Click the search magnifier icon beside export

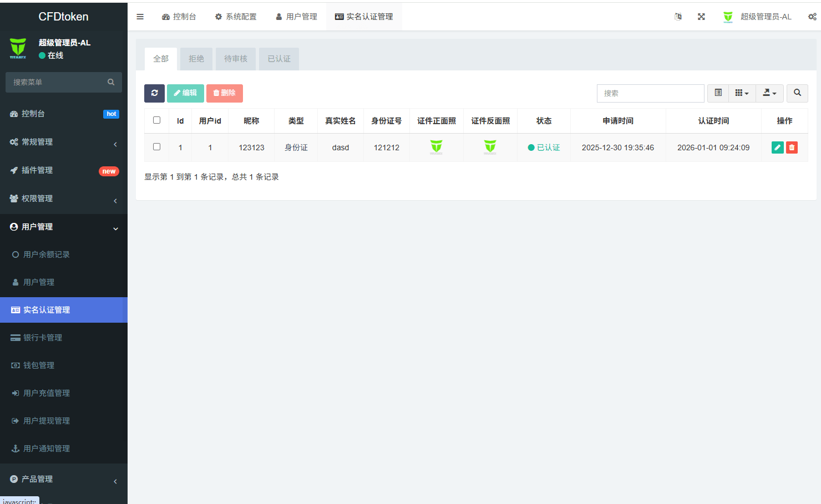pos(797,93)
